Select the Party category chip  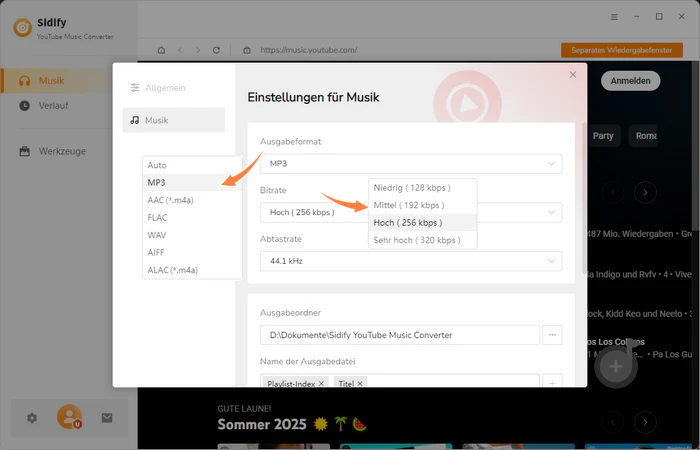603,136
